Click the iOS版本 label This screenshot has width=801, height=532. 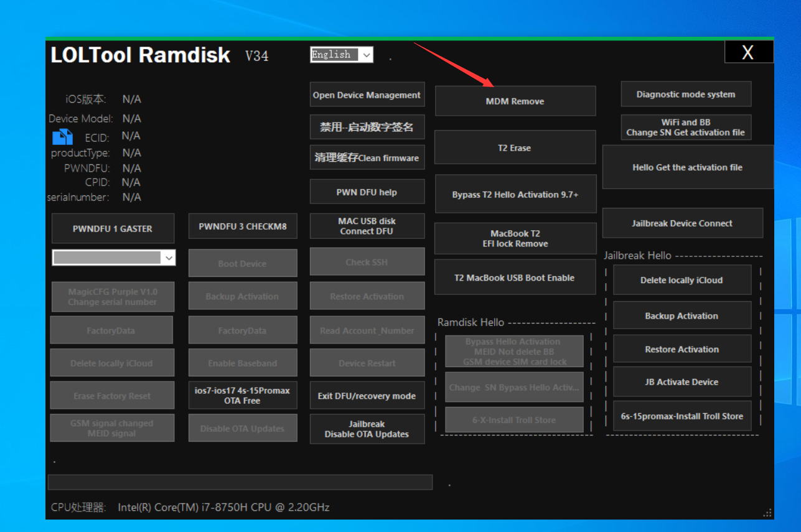(x=86, y=99)
